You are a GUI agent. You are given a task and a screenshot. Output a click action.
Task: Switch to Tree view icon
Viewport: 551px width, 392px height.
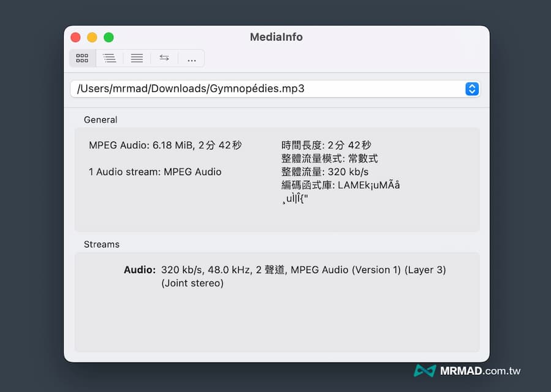pyautogui.click(x=110, y=58)
